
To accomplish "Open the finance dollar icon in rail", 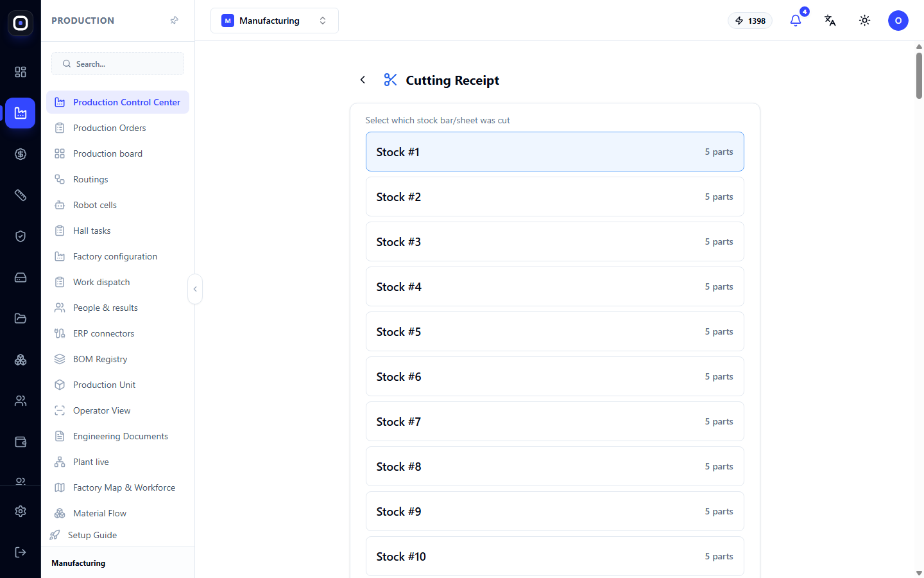I will [x=21, y=154].
